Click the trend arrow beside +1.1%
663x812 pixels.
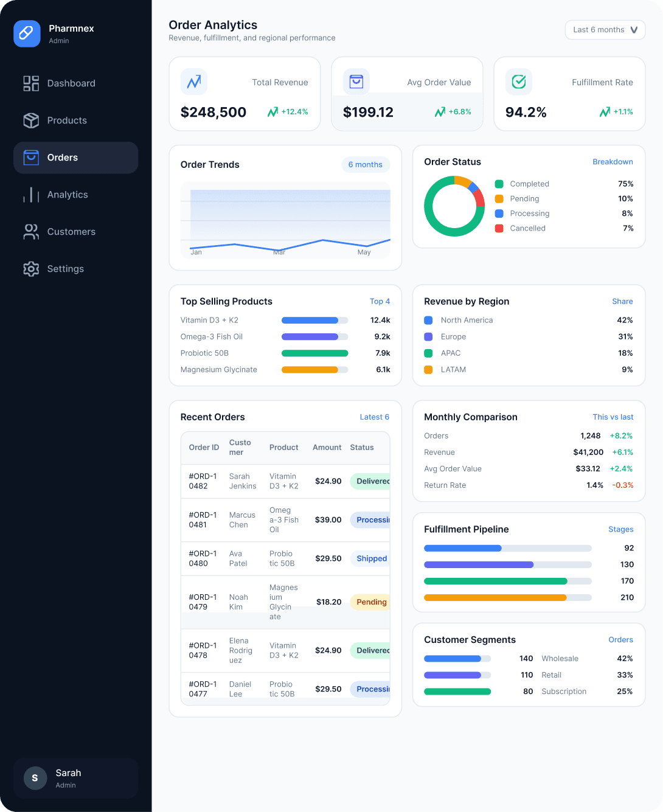tap(605, 112)
